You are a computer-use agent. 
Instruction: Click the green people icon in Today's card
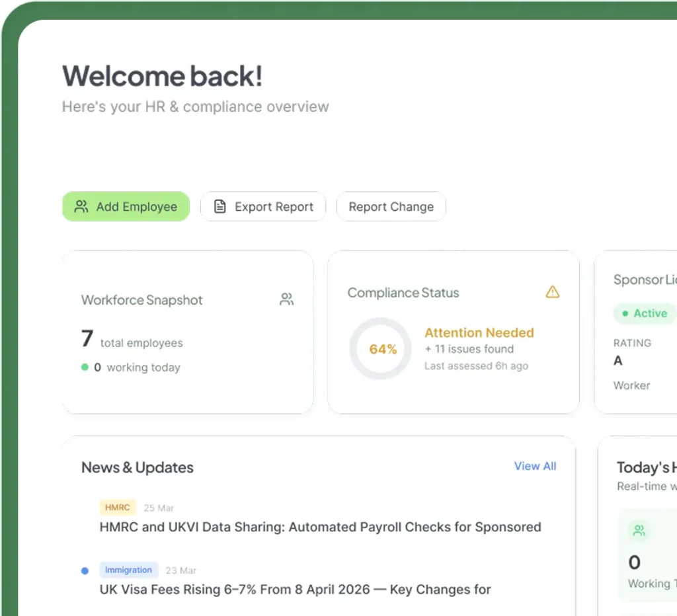(x=639, y=530)
